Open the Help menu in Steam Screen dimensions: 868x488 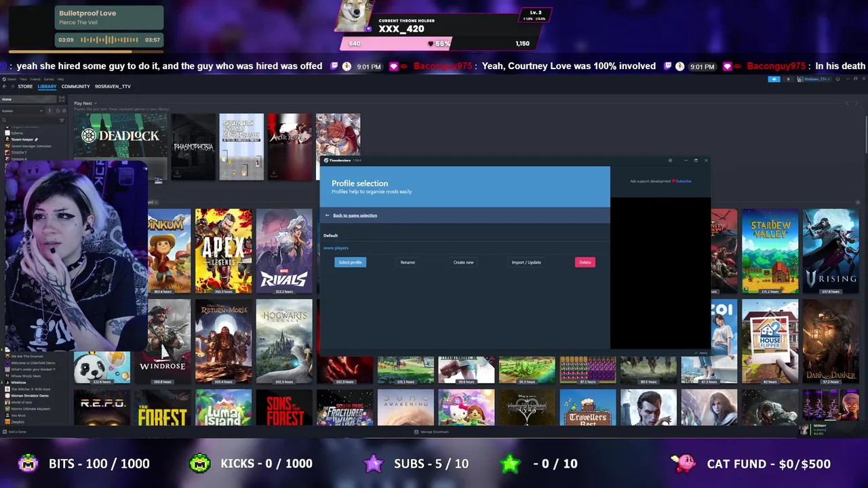60,79
